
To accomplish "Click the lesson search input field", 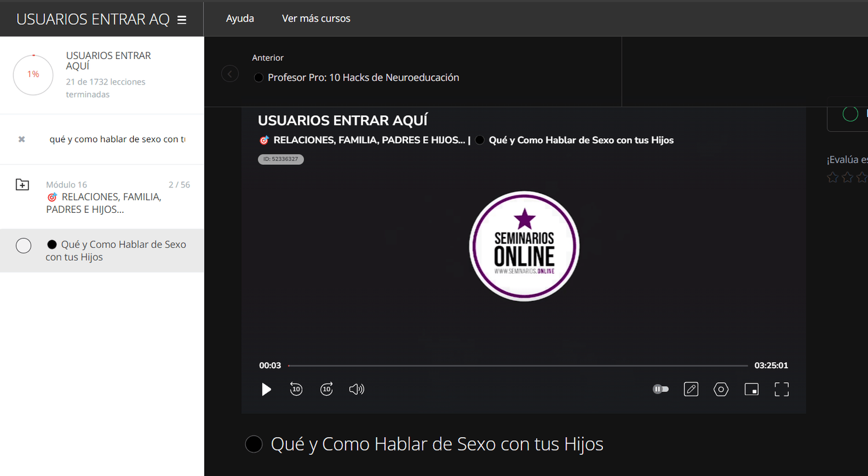I will 117,139.
